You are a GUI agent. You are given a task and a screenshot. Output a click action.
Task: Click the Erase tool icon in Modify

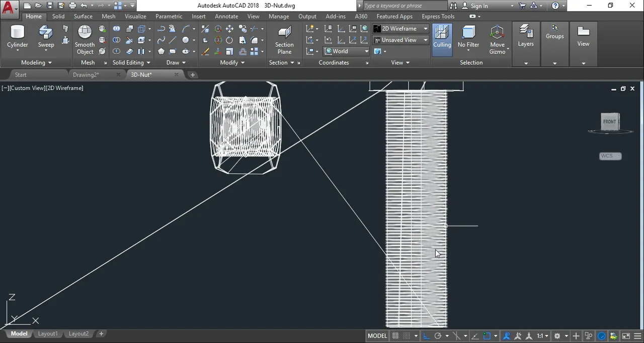[x=205, y=51]
